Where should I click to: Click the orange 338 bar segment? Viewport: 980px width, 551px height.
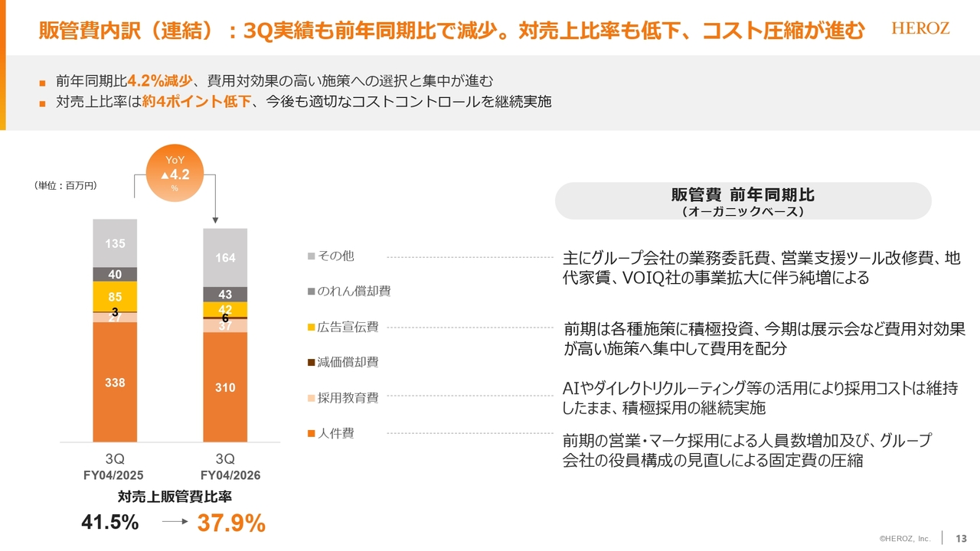click(115, 382)
